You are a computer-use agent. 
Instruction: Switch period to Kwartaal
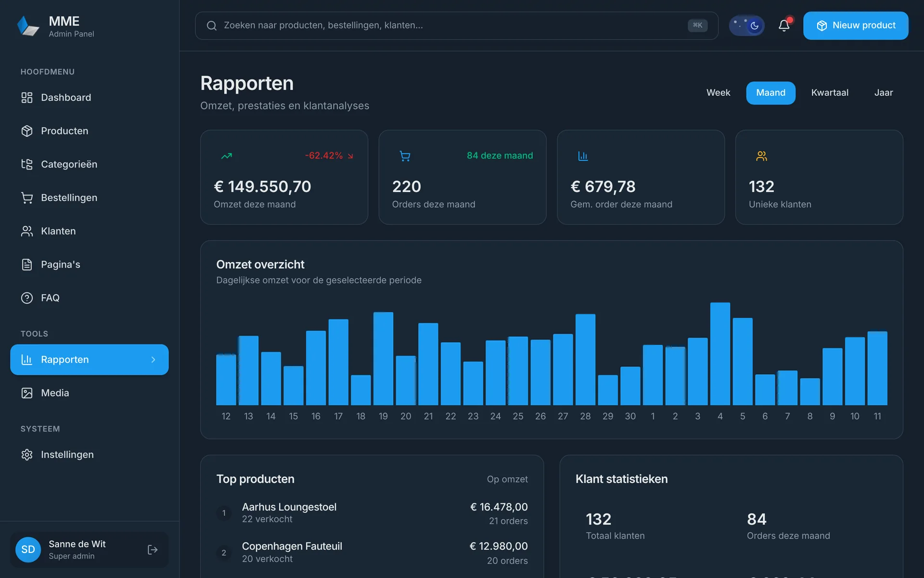[830, 93]
